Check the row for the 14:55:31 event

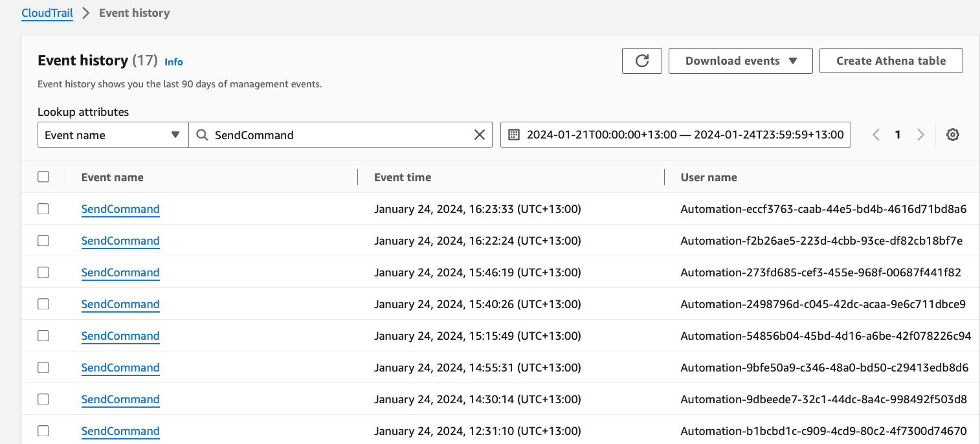(43, 367)
